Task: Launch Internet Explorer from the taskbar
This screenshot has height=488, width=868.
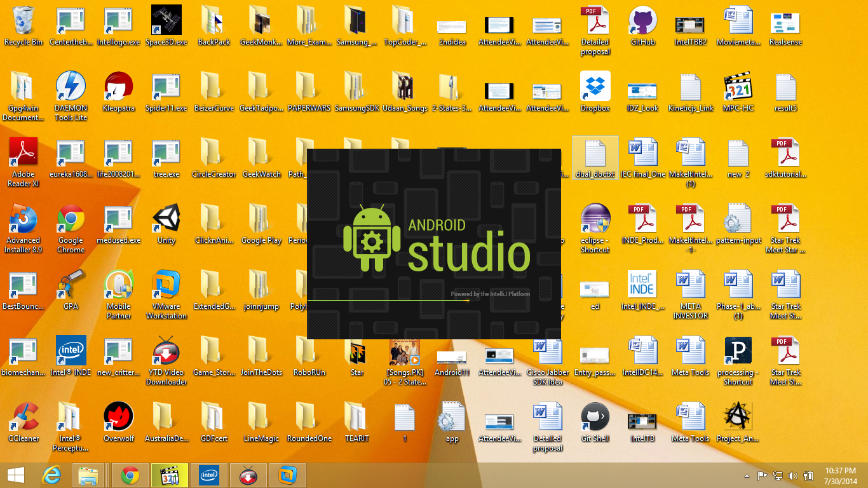Action: pos(51,475)
